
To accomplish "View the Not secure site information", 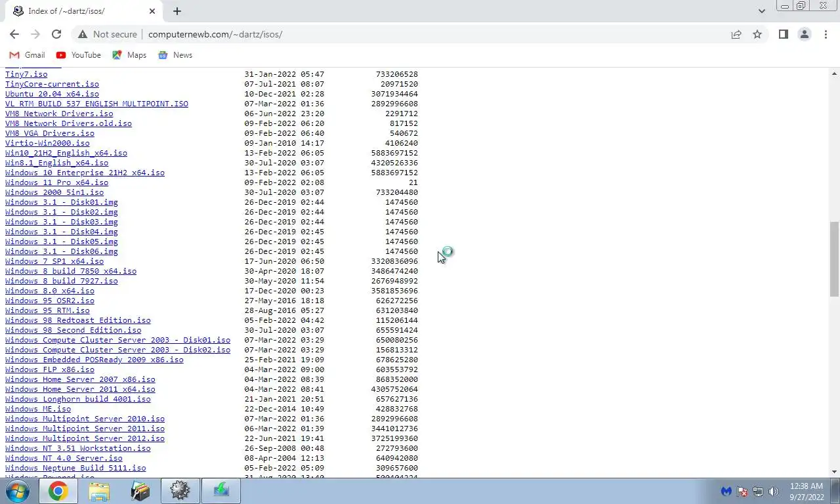I will click(108, 34).
